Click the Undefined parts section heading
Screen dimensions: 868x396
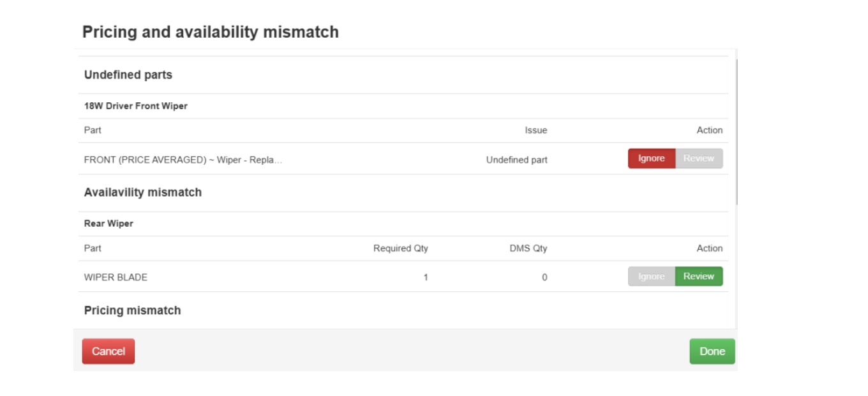tap(128, 75)
